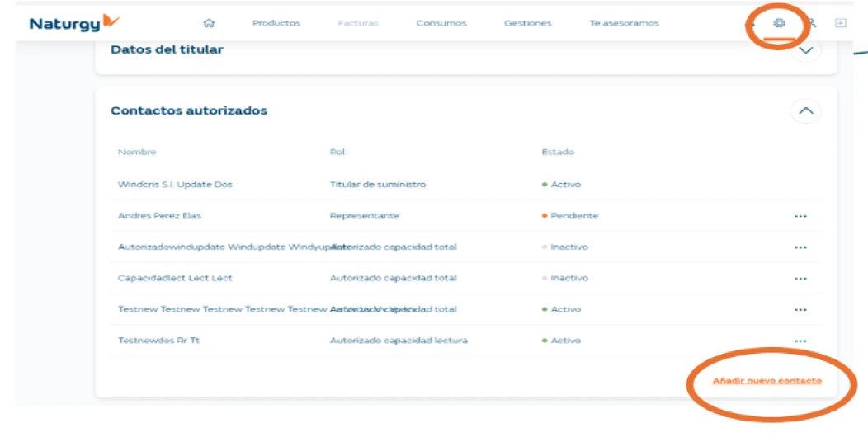
Task: Open options menu for Andres Perez Elas
Action: [800, 216]
